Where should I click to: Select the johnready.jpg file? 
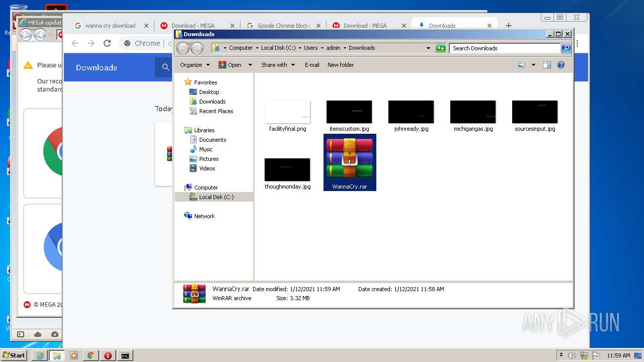(x=411, y=116)
